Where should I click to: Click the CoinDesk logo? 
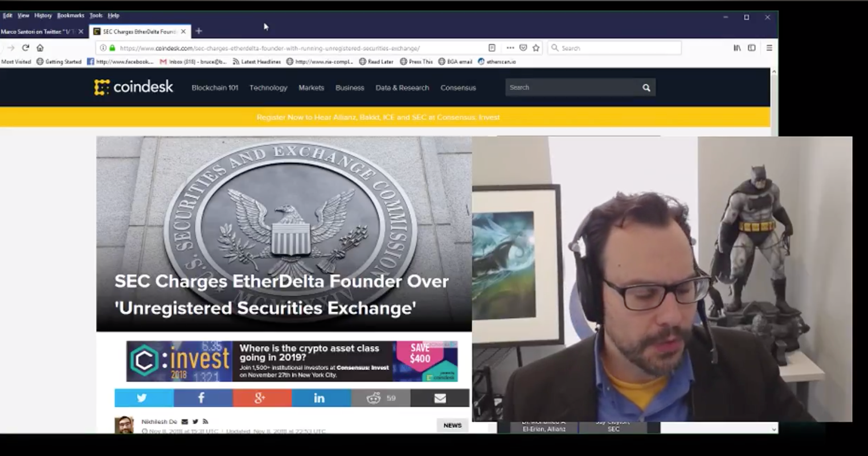134,87
